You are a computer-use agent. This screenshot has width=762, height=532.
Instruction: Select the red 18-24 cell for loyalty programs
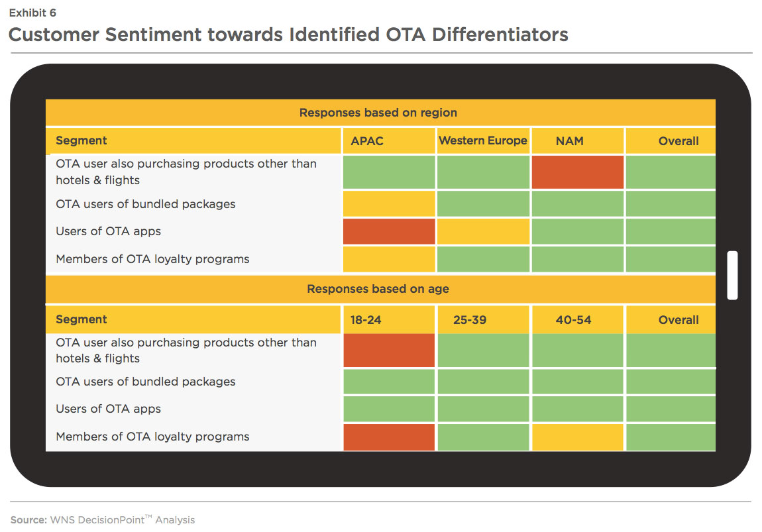tap(389, 437)
